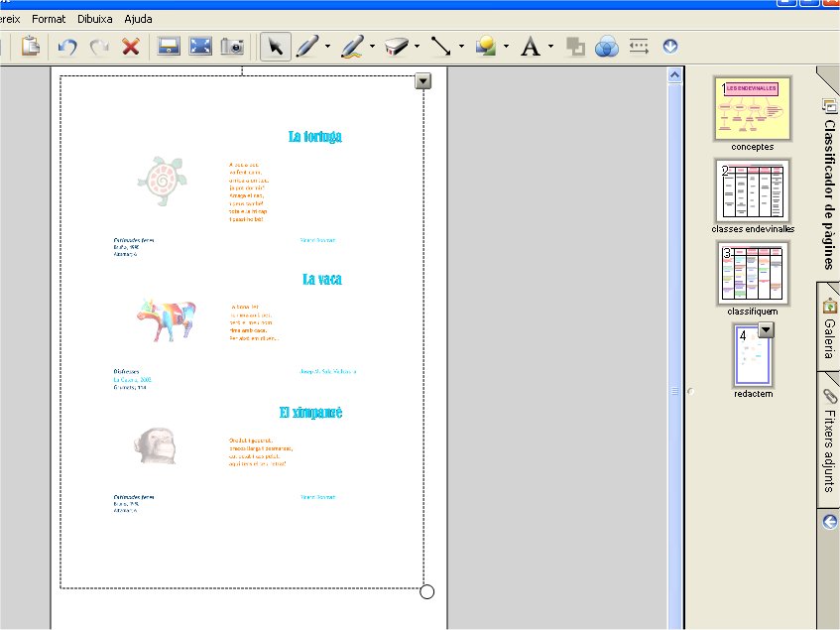Click the circular resize handle of the selection

click(x=427, y=592)
